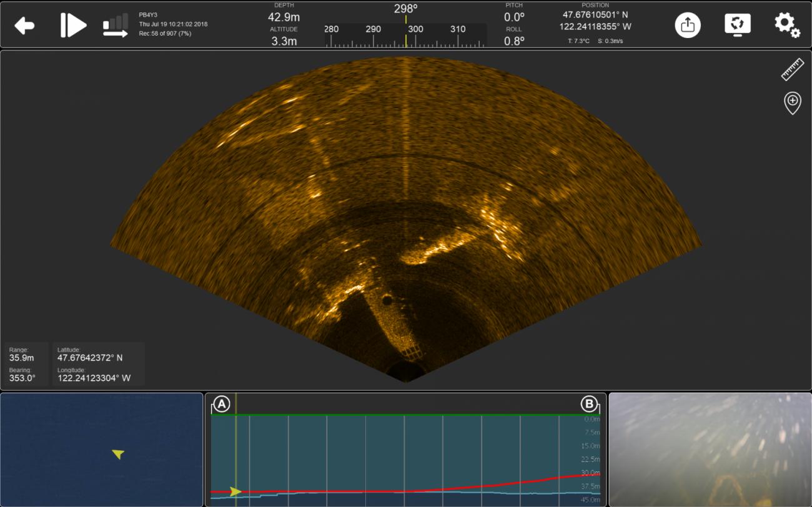Click the compass heading scale
Viewport: 812px width, 507px height.
coord(405,36)
